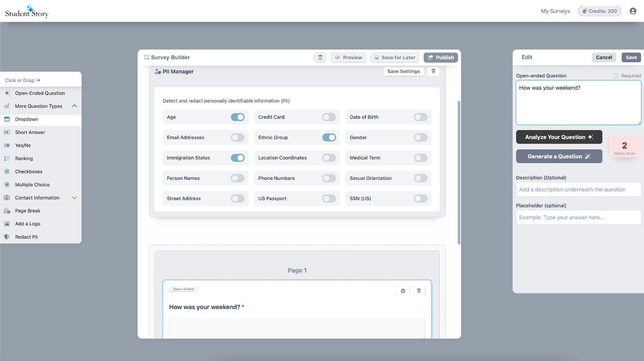Viewport: 644px width, 361px height.
Task: Expand the Contact Information section
Action: click(x=74, y=198)
